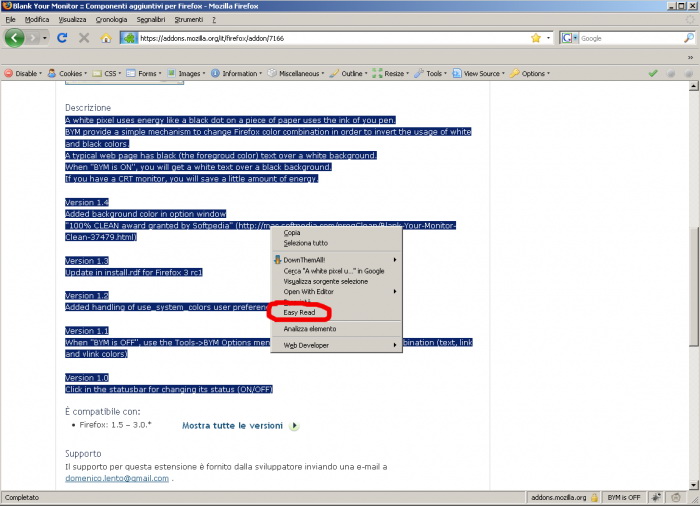Open the Forms toolbar menu
The width and height of the screenshot is (700, 506).
point(144,73)
